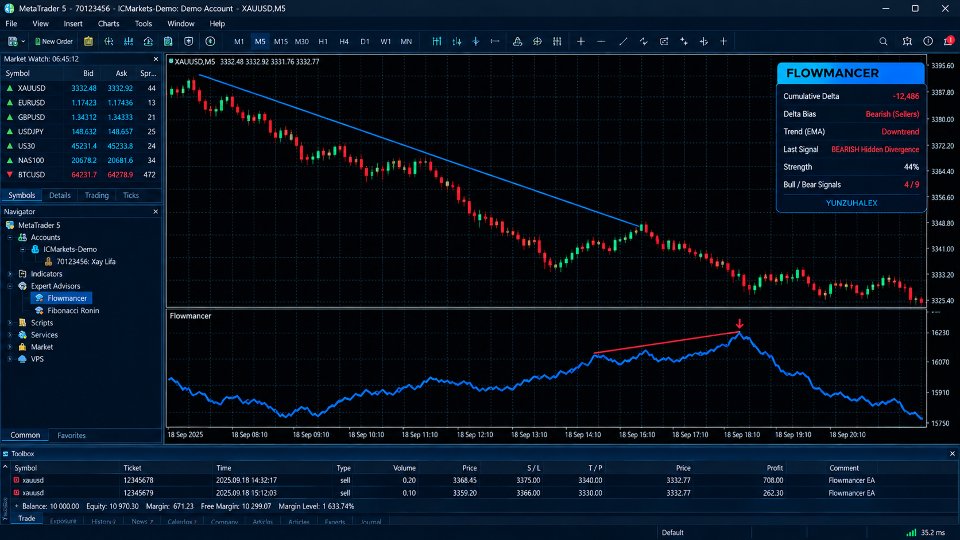Click the templates grid toolbar icon
The height and width of the screenshot is (540, 960).
click(x=557, y=42)
